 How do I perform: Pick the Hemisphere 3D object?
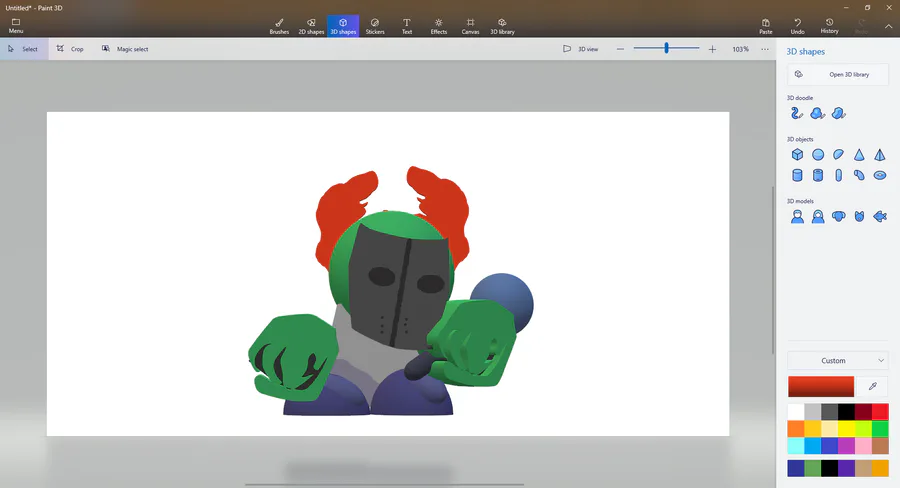839,154
